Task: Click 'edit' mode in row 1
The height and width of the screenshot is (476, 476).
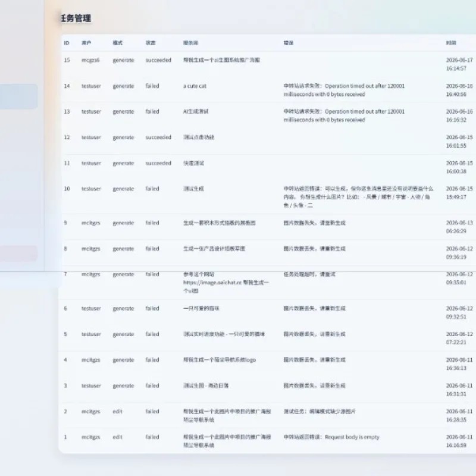Action: point(117,437)
